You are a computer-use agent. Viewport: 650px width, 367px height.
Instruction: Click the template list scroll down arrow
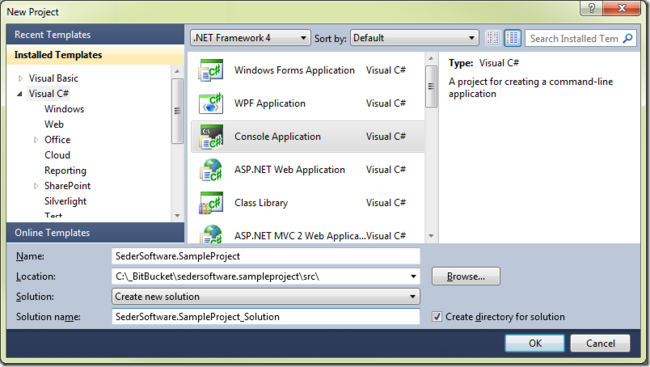[431, 236]
